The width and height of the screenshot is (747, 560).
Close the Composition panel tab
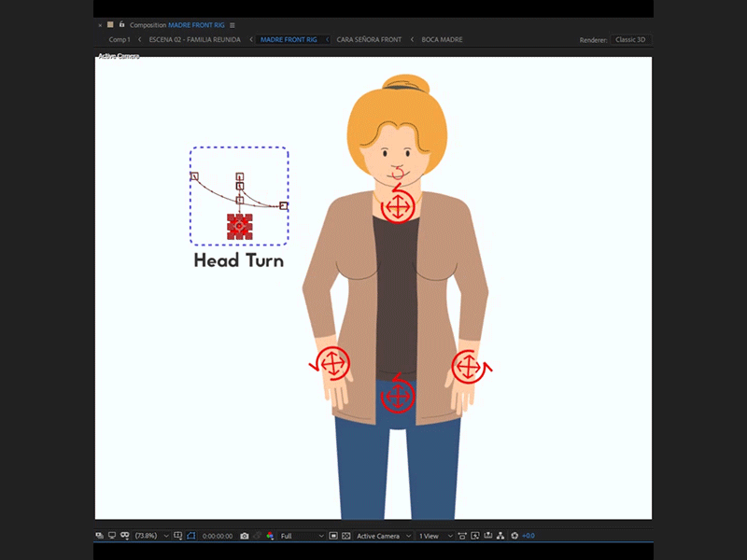(100, 25)
